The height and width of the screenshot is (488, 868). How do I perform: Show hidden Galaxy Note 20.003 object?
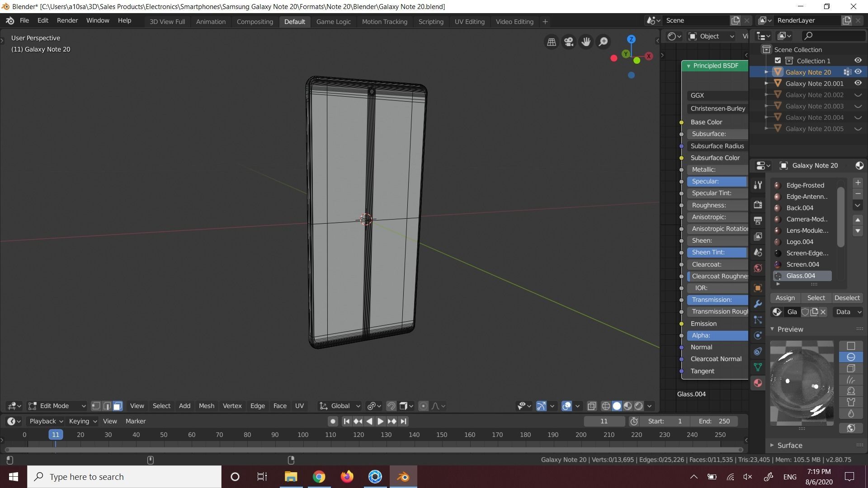(x=858, y=106)
